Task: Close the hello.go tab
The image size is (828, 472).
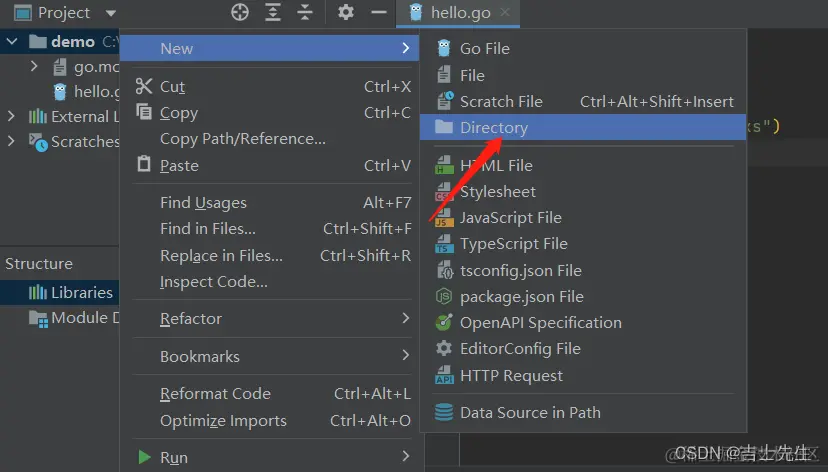Action: (505, 12)
